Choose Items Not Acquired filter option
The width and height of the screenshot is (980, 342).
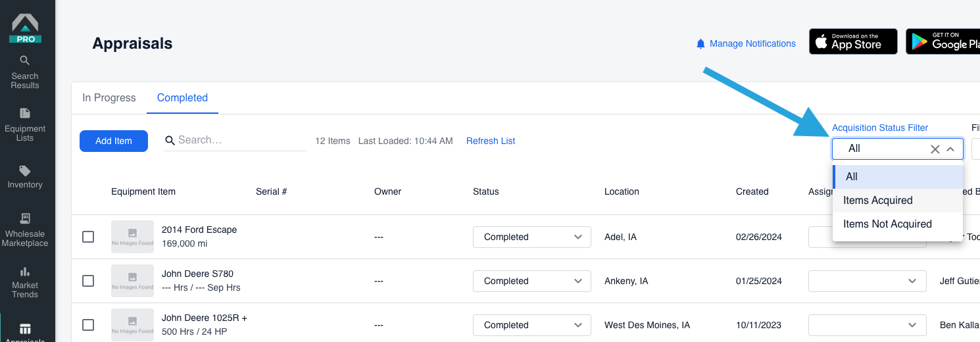pos(898,224)
